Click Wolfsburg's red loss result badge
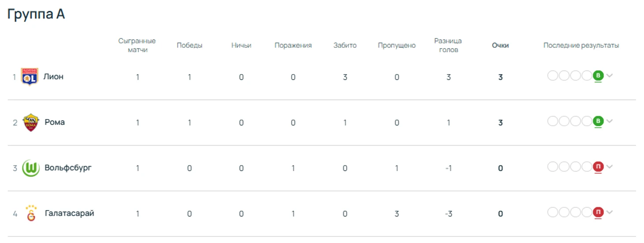Screen dimensions: 644x243 coord(598,167)
